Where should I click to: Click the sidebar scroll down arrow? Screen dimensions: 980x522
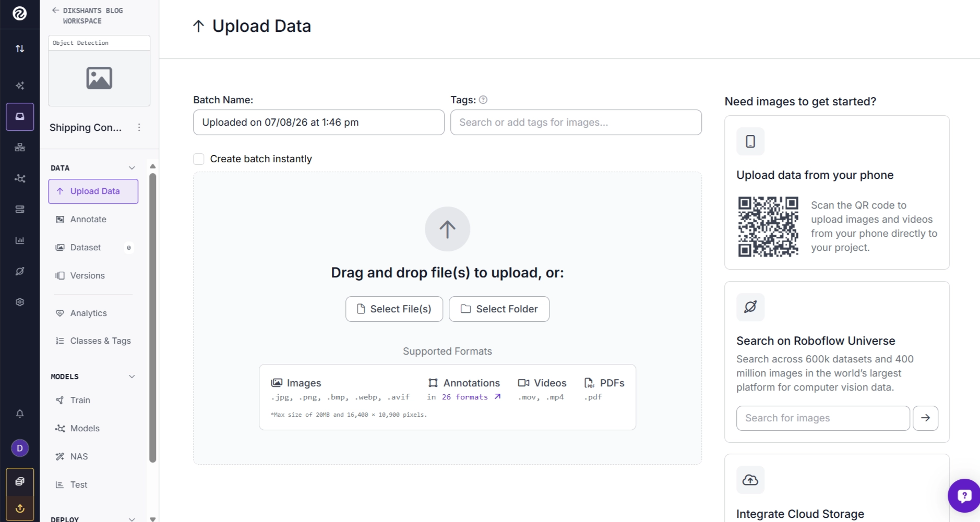[153, 519]
